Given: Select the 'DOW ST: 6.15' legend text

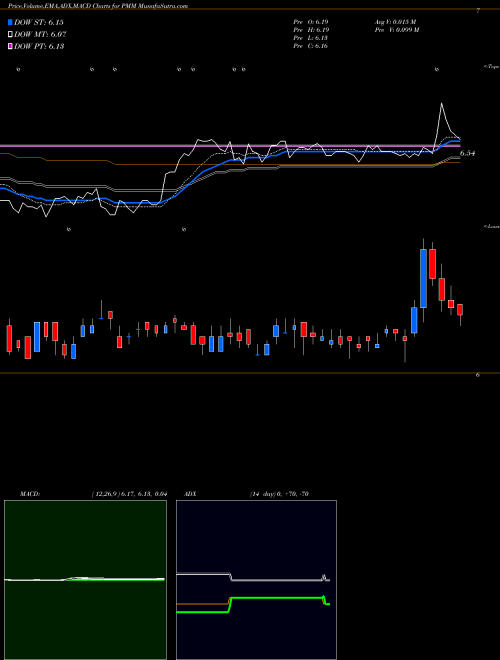Looking at the screenshot, I should 39,22.
